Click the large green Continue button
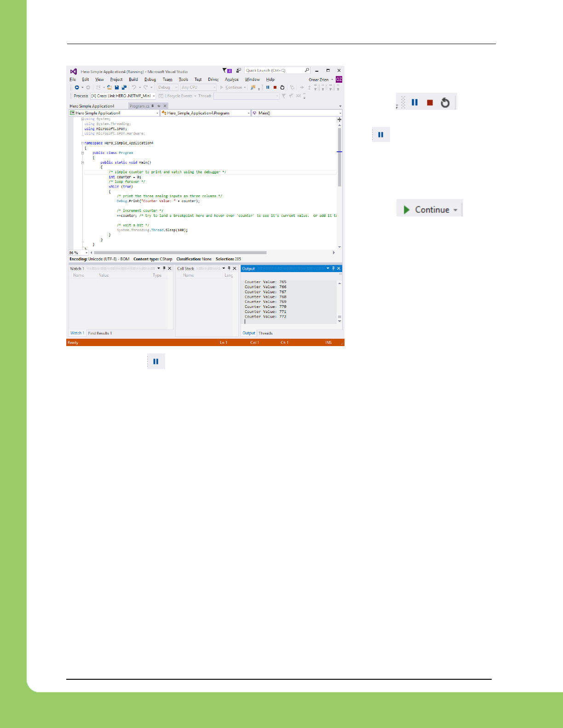Image resolution: width=563 pixels, height=728 pixels. (430, 210)
